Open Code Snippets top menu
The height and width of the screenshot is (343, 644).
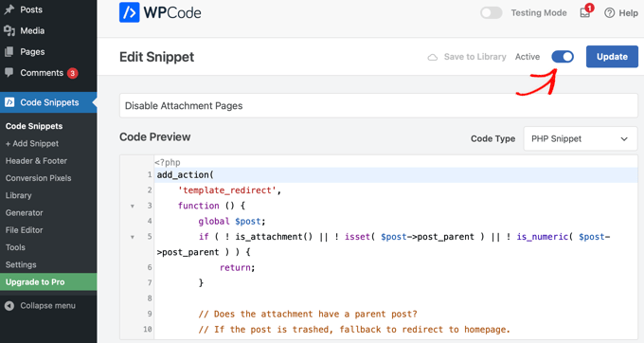point(49,102)
